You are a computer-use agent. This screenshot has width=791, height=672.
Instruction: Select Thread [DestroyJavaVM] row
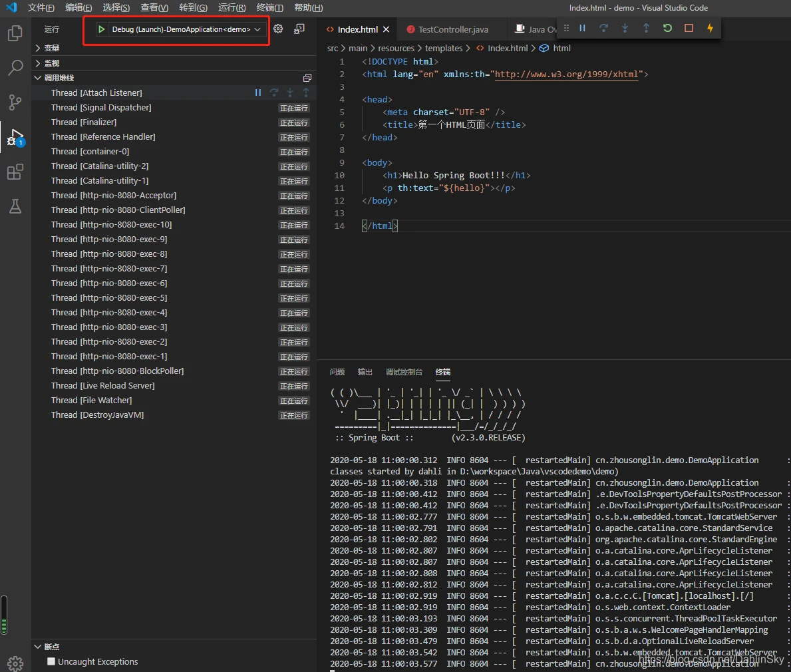pos(174,415)
